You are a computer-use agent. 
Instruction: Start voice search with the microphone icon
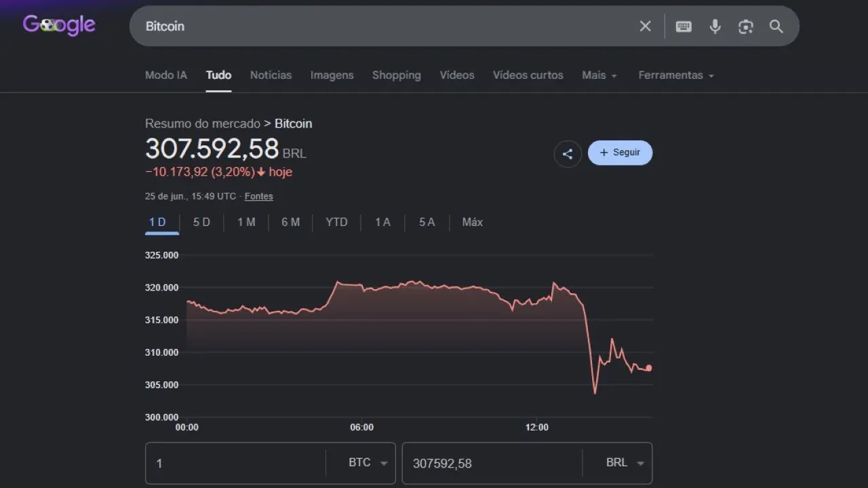coord(715,26)
